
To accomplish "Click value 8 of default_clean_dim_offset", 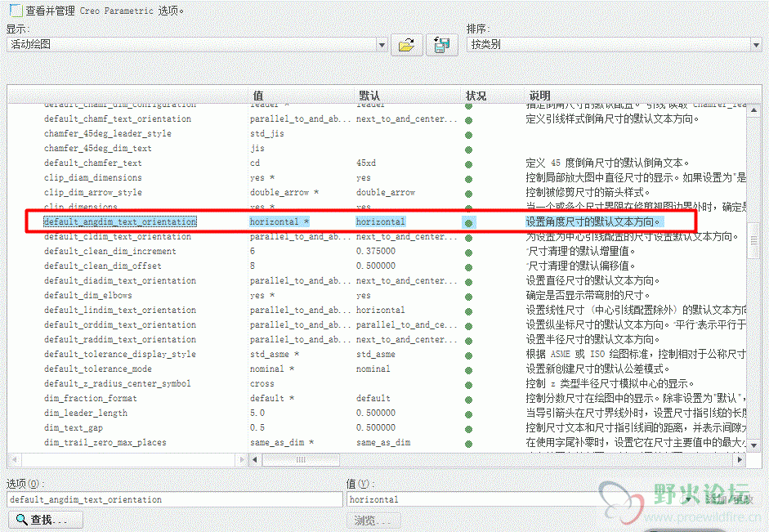I will tap(253, 266).
